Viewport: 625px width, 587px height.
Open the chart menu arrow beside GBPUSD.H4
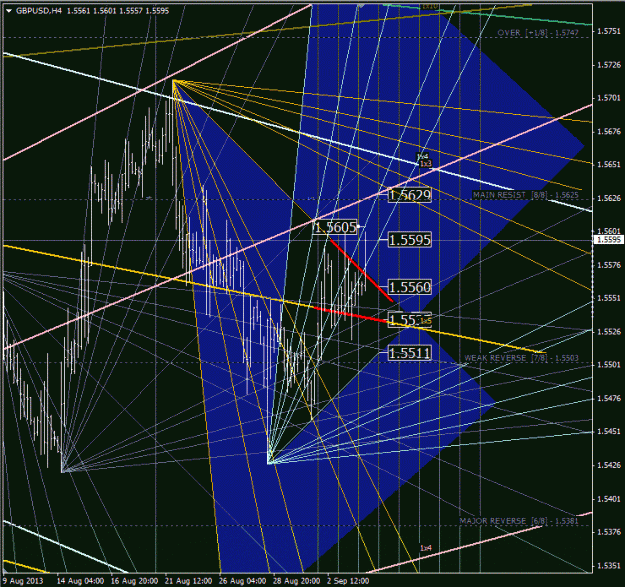(x=9, y=11)
